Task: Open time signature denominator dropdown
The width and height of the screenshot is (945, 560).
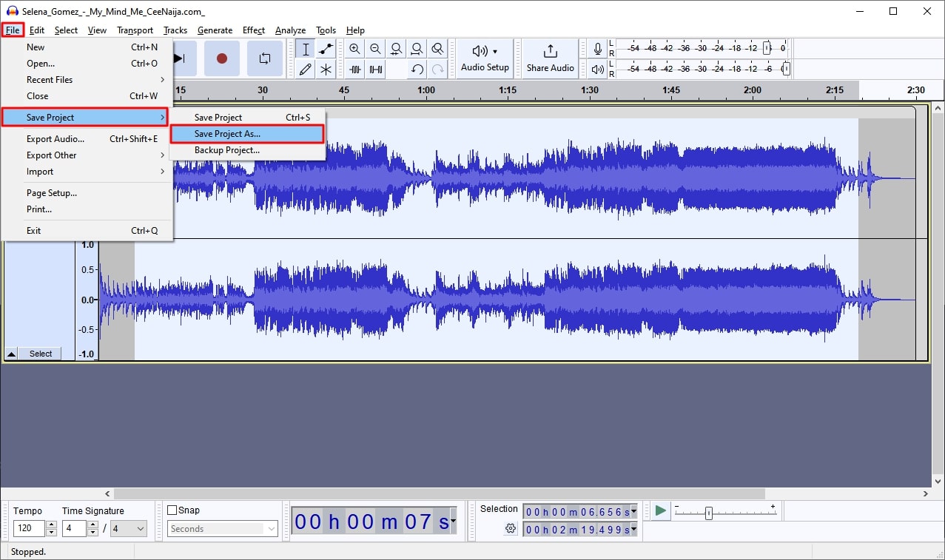Action: pos(130,529)
